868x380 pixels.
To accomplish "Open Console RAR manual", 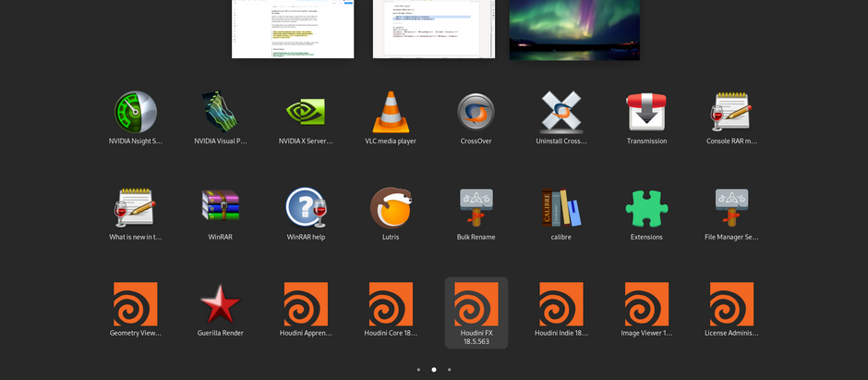I will [732, 113].
